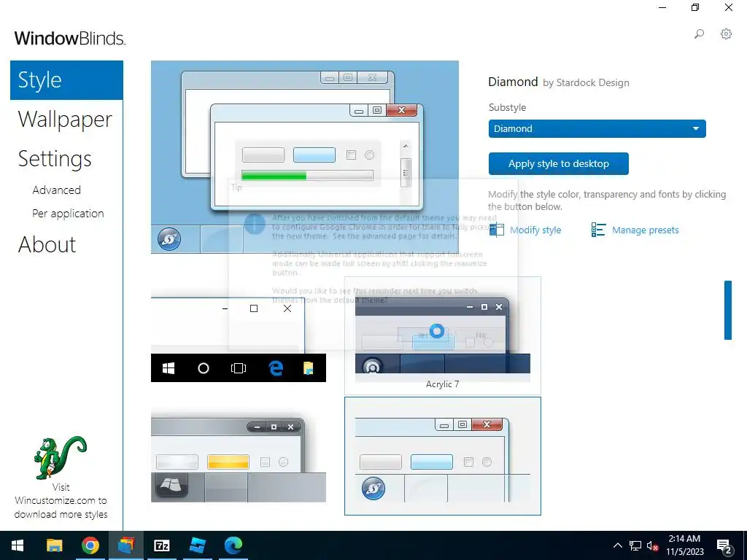Open Microsoft Edge from taskbar
This screenshot has height=560, width=747.
[233, 545]
